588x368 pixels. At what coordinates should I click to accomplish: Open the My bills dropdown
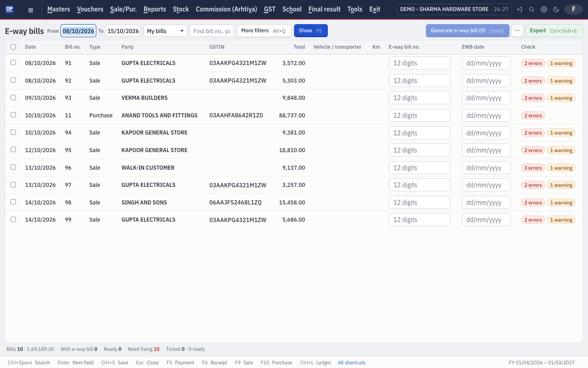[x=165, y=31]
